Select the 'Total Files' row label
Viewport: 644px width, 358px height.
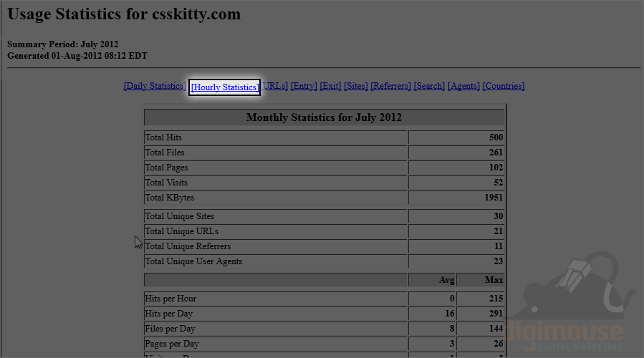tap(165, 153)
